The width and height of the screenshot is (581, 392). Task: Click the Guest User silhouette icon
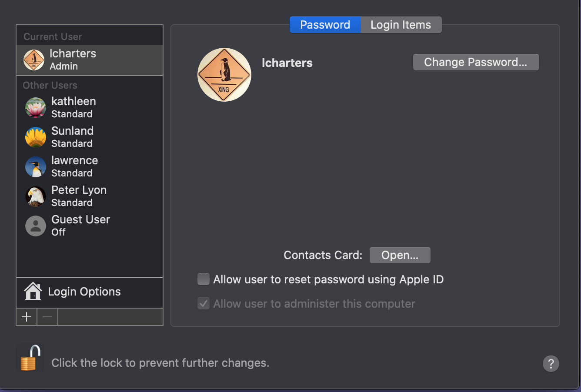point(36,226)
